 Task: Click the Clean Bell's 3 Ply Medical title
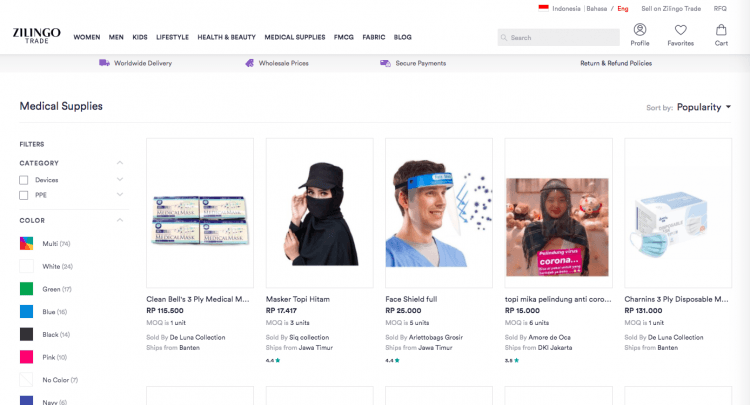click(x=198, y=299)
